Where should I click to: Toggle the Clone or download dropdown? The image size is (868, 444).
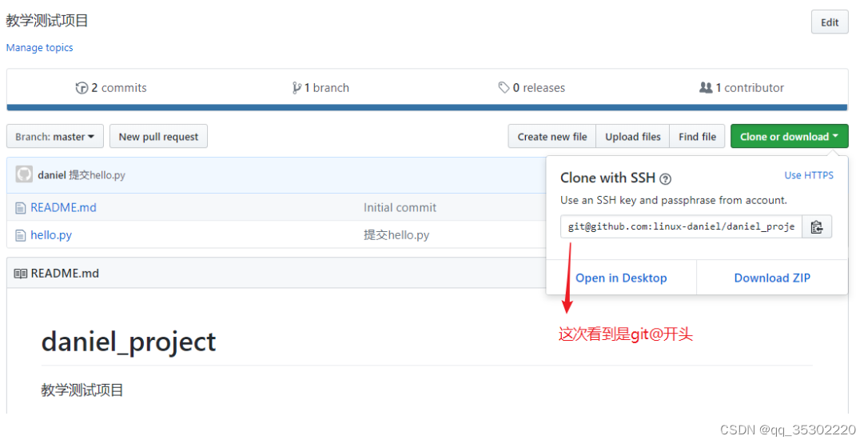[789, 136]
